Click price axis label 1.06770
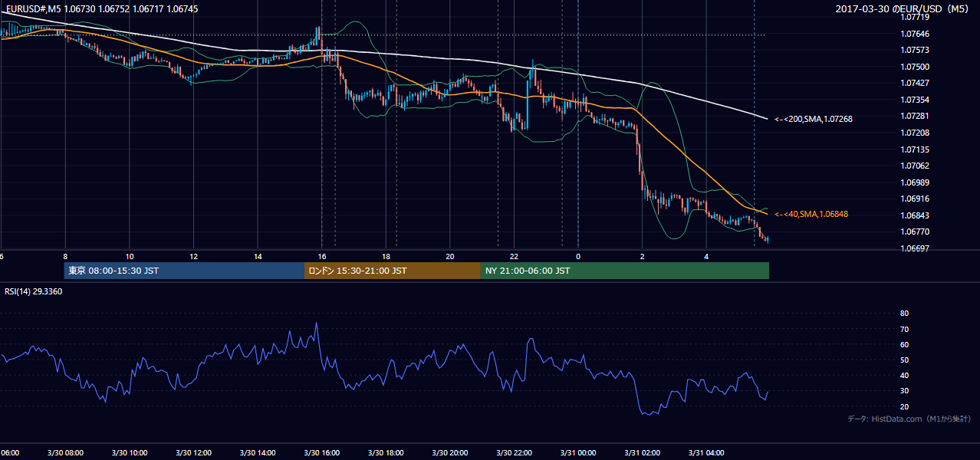The width and height of the screenshot is (980, 460). tap(916, 232)
